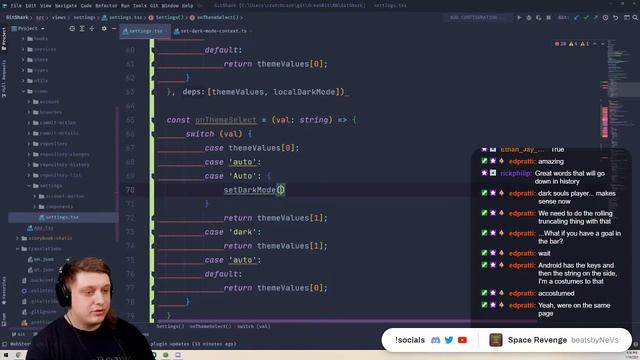Click rickphilip username in chat overlay
Image resolution: width=640 pixels, height=360 pixels.
pyautogui.click(x=516, y=173)
